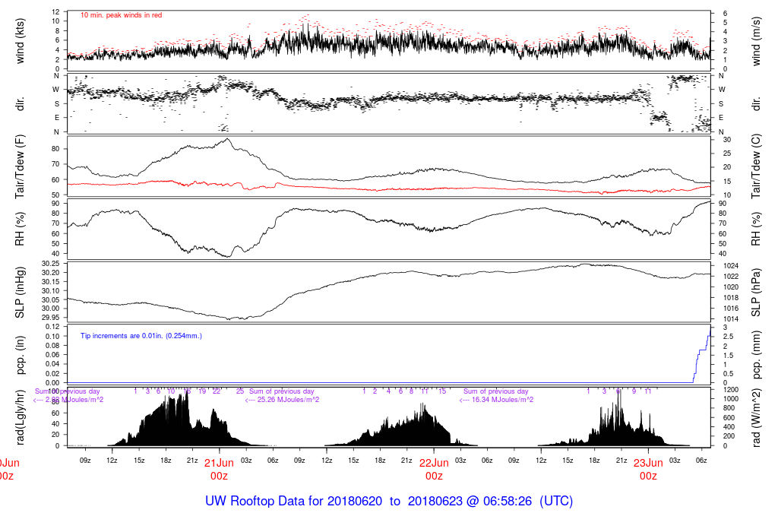Click the "wind (m/s)" axis label
This screenshot has width=778, height=532.
click(756, 41)
